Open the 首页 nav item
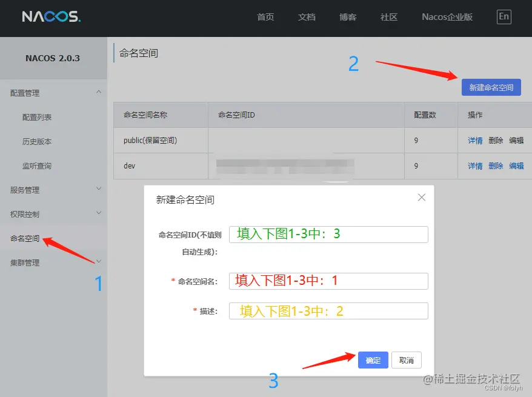The image size is (532, 397). point(265,17)
